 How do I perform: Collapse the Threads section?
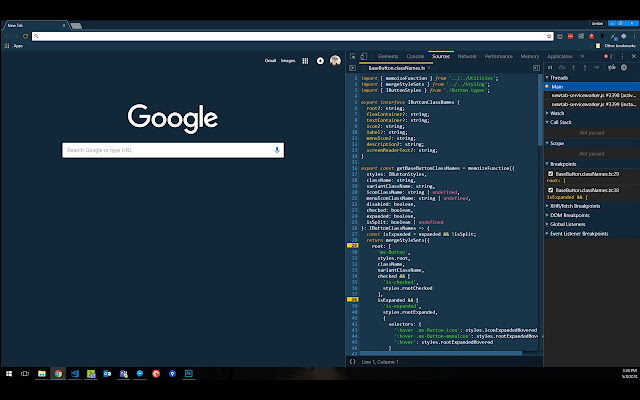click(x=557, y=78)
